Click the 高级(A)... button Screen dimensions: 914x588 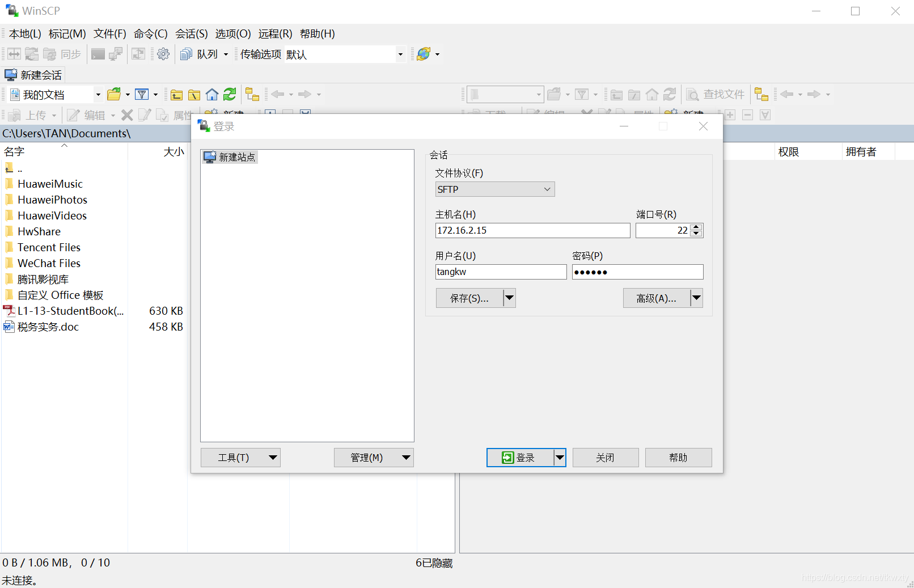657,298
